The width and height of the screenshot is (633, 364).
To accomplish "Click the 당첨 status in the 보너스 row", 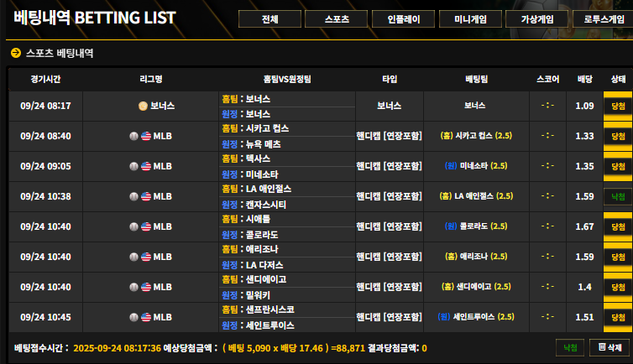I will pos(618,106).
